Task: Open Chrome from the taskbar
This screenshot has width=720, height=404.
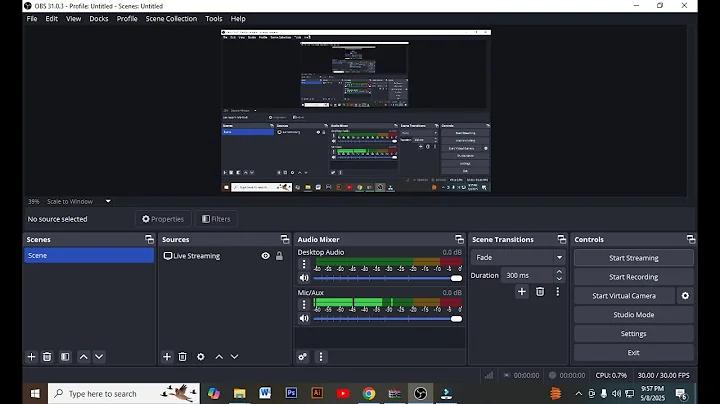Action: tap(369, 393)
